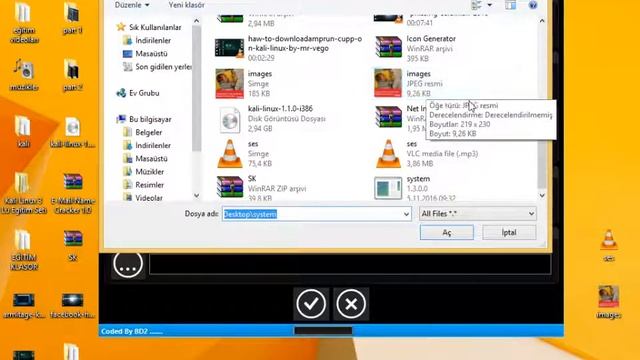Select the Icon Generator WinRAR archive
640x360 pixels.
[416, 48]
